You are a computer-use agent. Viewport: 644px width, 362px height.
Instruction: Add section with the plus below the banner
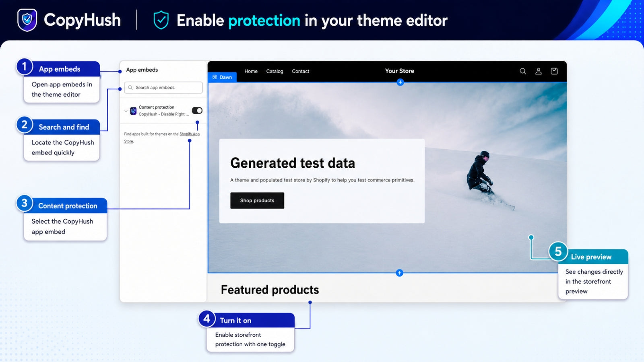(399, 273)
